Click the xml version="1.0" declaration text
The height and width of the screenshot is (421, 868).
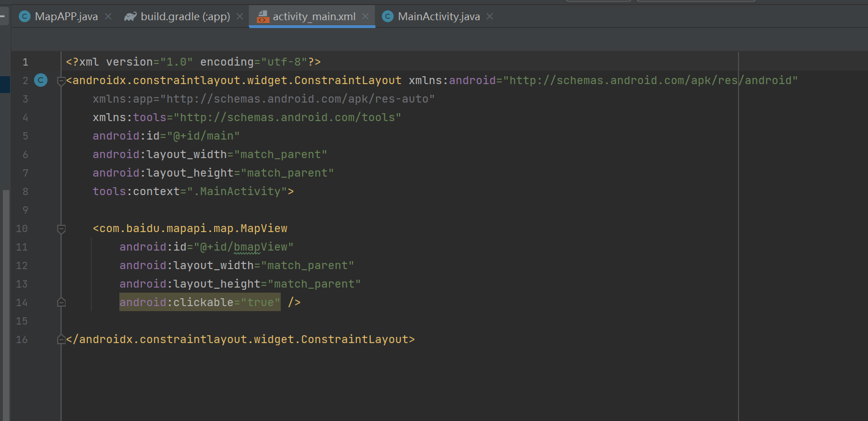pyautogui.click(x=129, y=62)
